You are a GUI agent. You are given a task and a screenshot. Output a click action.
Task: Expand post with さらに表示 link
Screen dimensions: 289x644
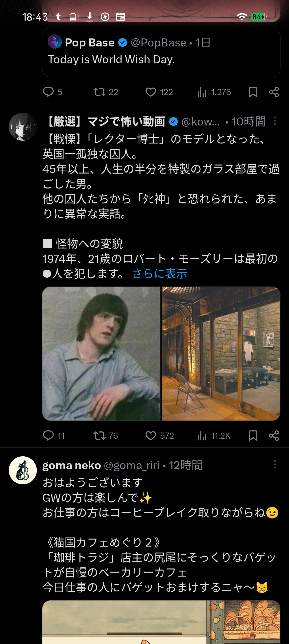coord(160,274)
